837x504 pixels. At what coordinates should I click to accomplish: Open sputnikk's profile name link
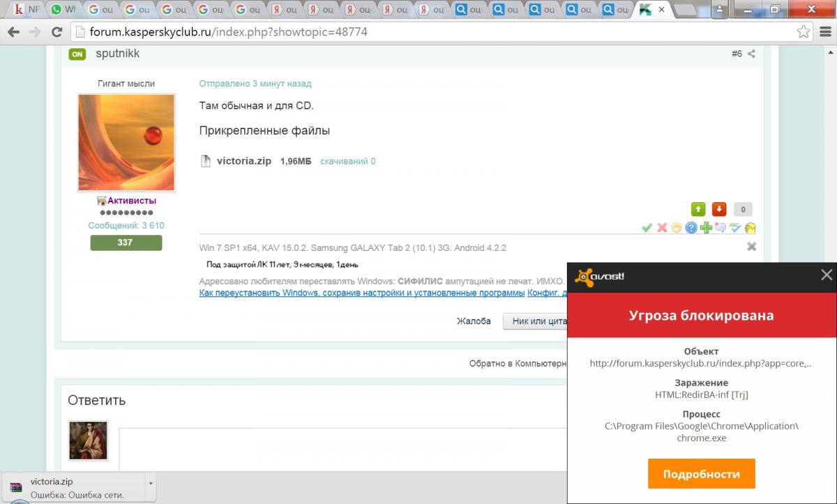pyautogui.click(x=117, y=54)
